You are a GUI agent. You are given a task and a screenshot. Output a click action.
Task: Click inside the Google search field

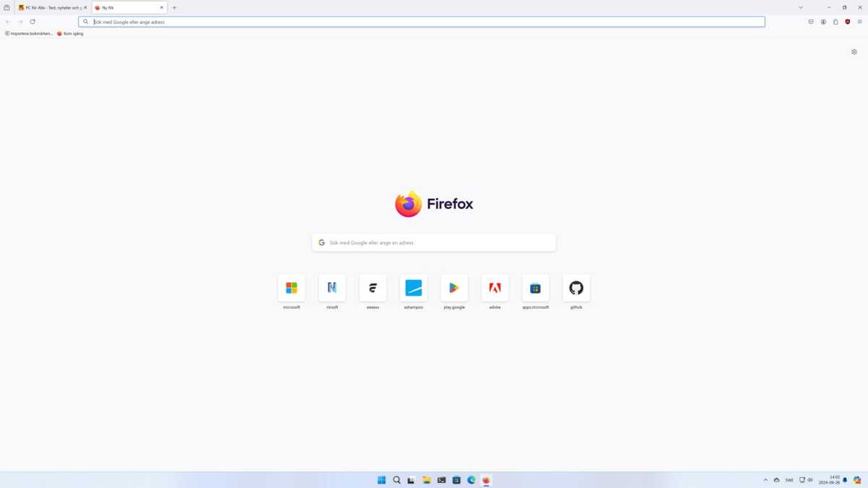click(x=433, y=242)
